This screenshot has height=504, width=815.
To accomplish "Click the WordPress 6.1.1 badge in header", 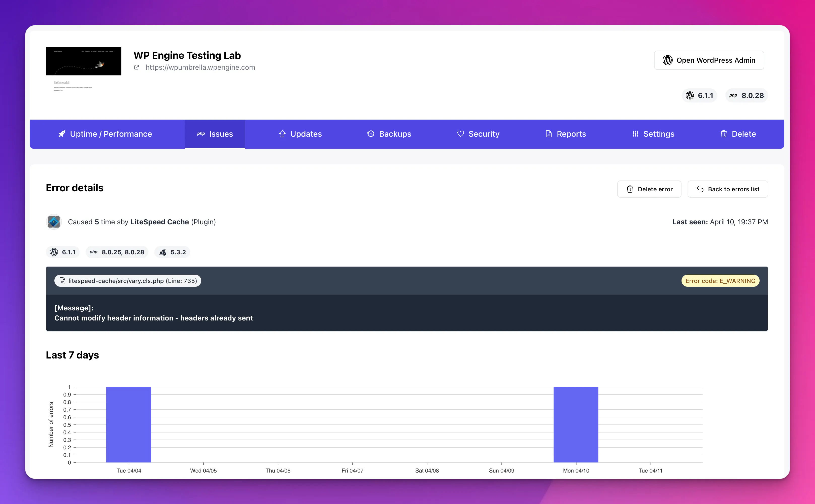I will click(x=700, y=96).
